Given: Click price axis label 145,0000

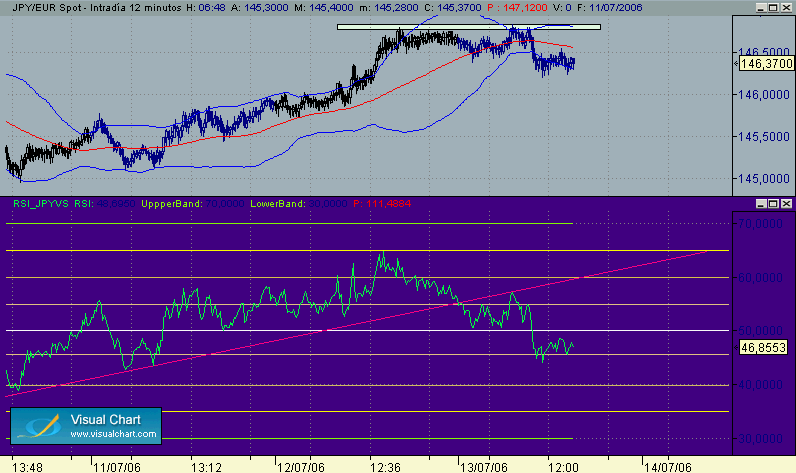Looking at the screenshot, I should (764, 179).
